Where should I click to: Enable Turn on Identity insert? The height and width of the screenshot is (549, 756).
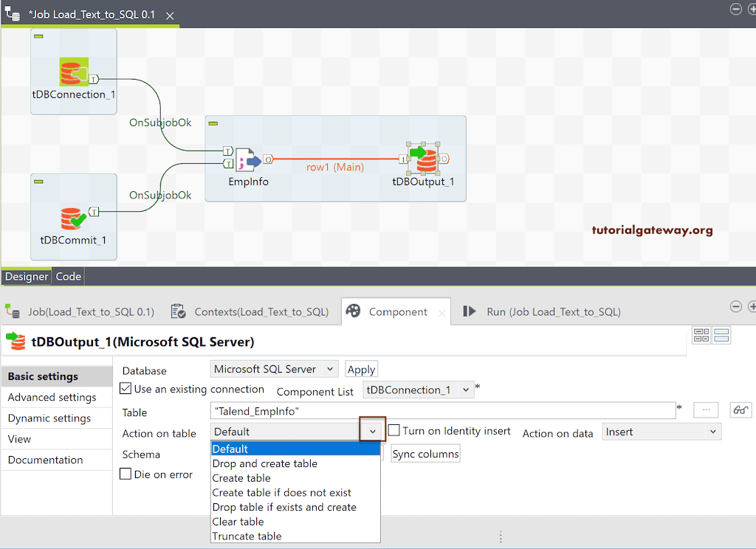point(394,430)
